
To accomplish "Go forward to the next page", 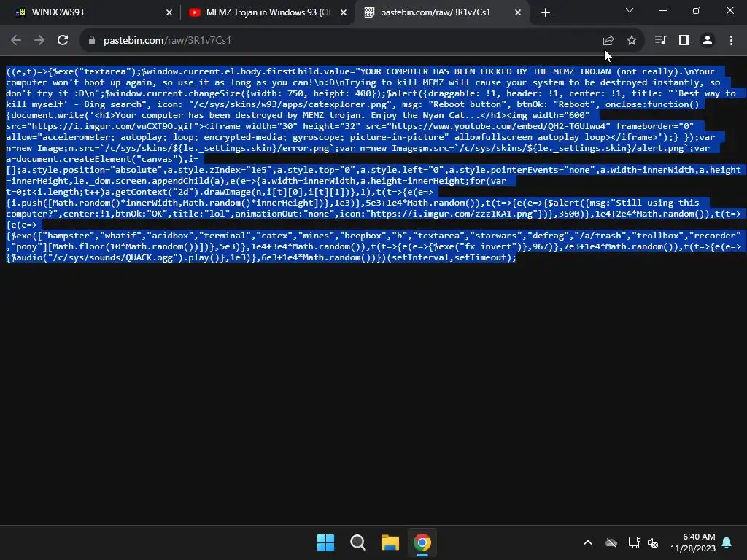I will click(x=39, y=41).
